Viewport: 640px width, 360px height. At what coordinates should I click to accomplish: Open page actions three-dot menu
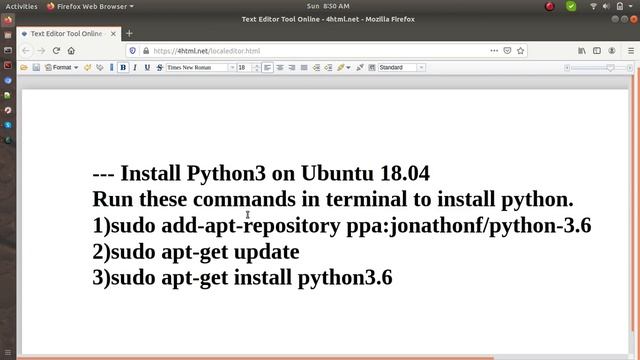click(x=494, y=51)
